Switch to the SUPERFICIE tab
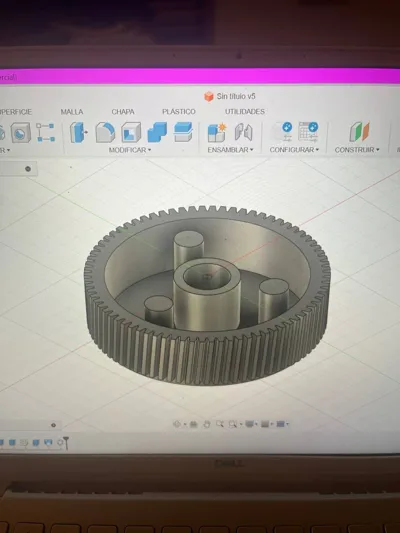Viewport: 400px width, 533px height. pyautogui.click(x=15, y=112)
